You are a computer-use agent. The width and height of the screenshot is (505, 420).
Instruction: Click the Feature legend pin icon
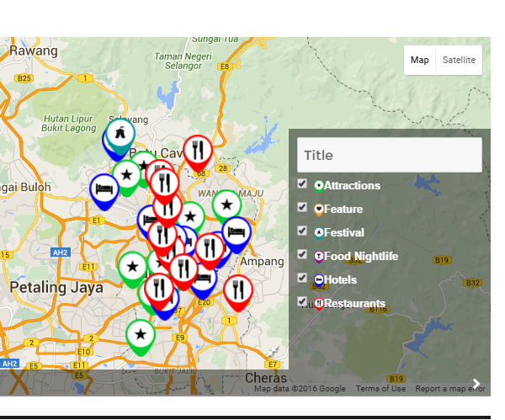tap(319, 210)
